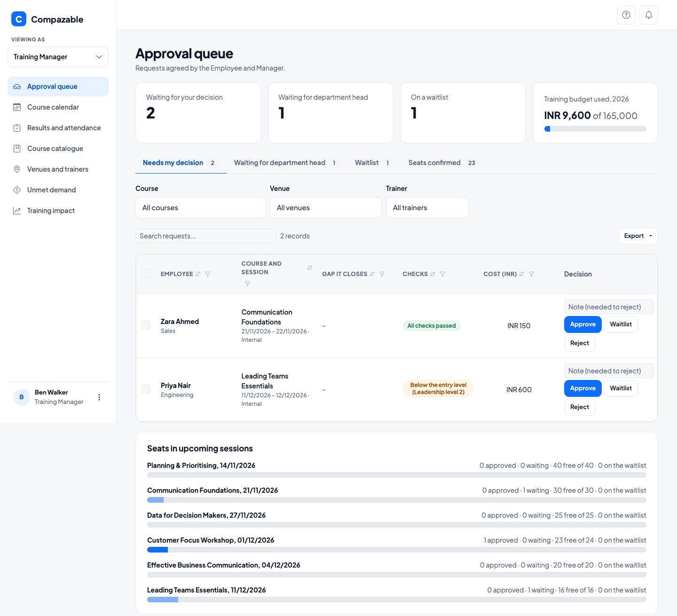
Task: Approve Zara Ahmed's request
Action: (x=583, y=324)
